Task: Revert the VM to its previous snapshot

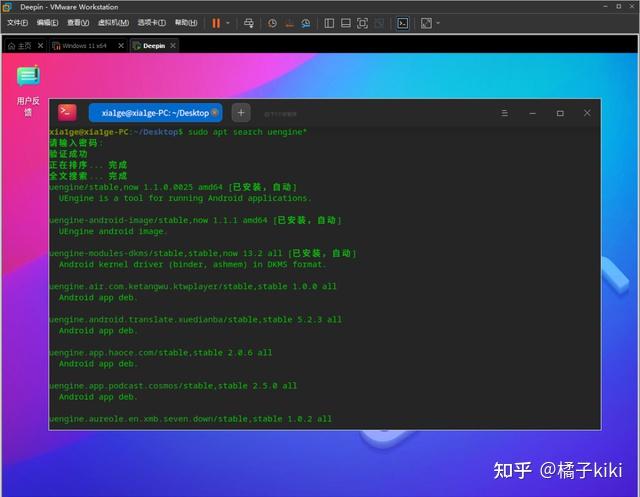Action: [x=289, y=23]
